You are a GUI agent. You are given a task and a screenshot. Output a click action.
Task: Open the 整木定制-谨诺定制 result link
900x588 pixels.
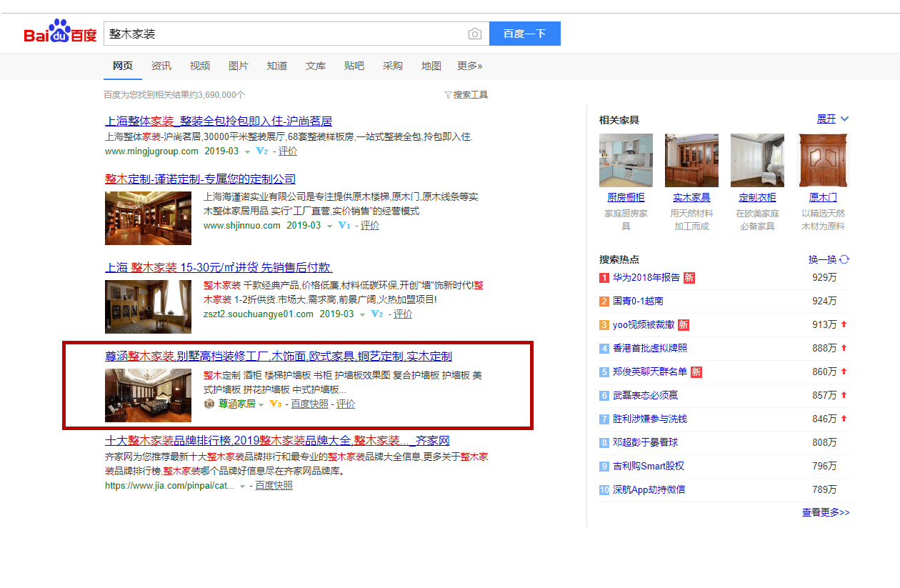point(200,179)
